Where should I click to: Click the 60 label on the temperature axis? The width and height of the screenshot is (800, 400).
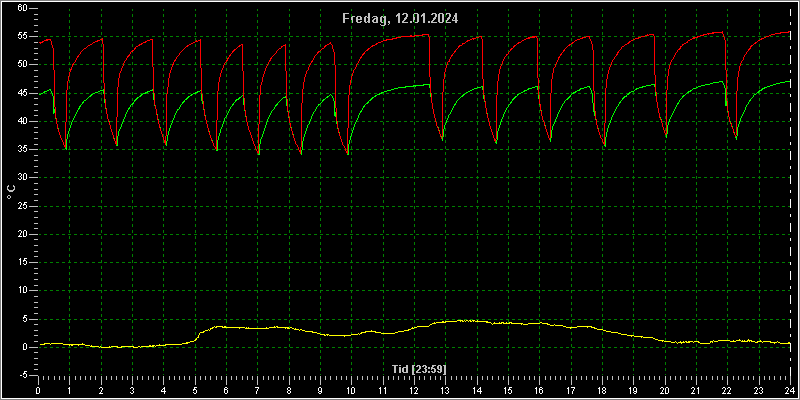coord(21,8)
